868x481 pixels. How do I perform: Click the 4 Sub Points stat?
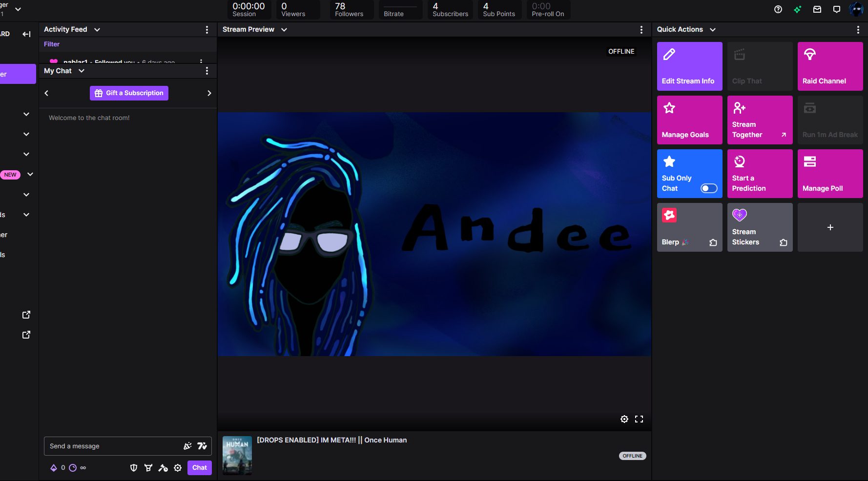(499, 10)
